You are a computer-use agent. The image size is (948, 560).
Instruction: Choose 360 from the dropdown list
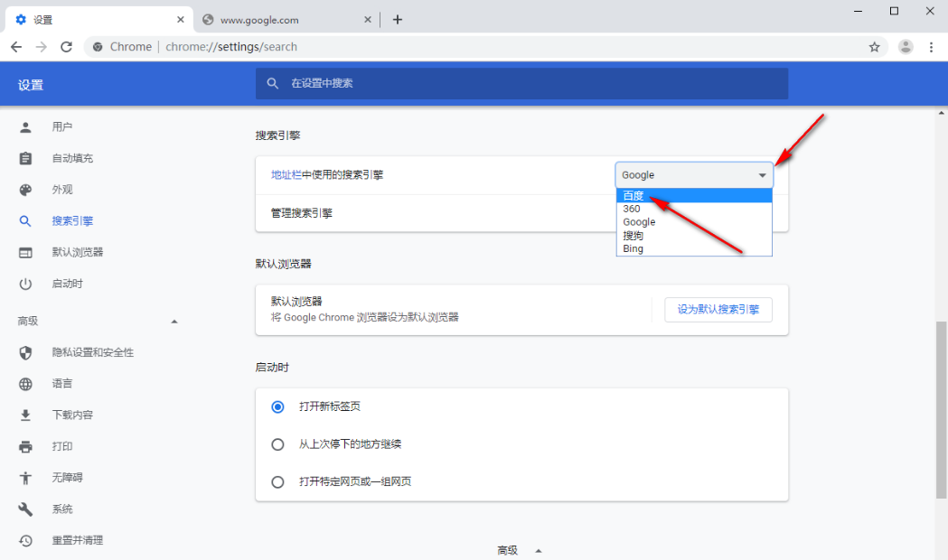(x=694, y=209)
